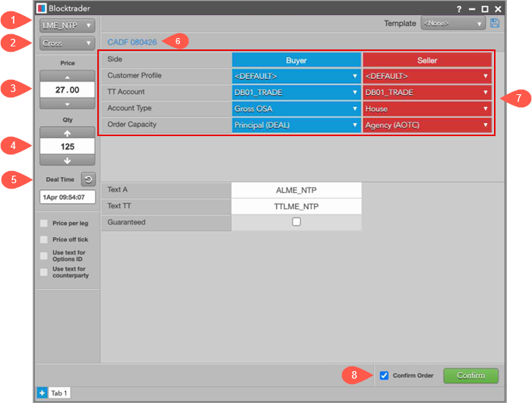Screen dimensions: 532x403
Task: Increase price with the up arrow
Action: [67, 77]
